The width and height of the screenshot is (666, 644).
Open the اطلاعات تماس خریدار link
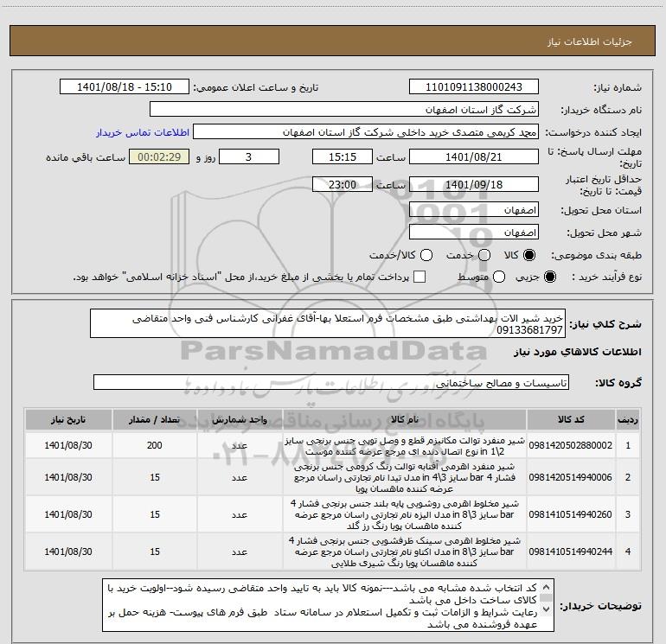click(x=143, y=132)
